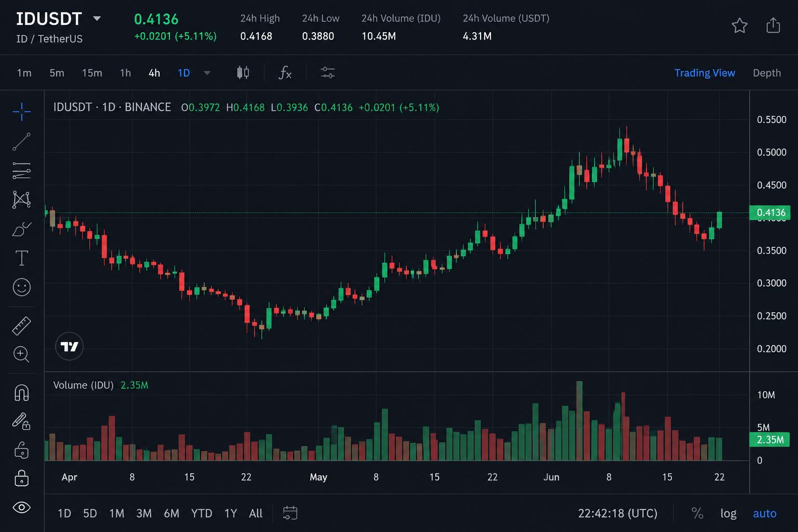Click the 24h High value 0.4168
This screenshot has width=798, height=532.
point(256,36)
